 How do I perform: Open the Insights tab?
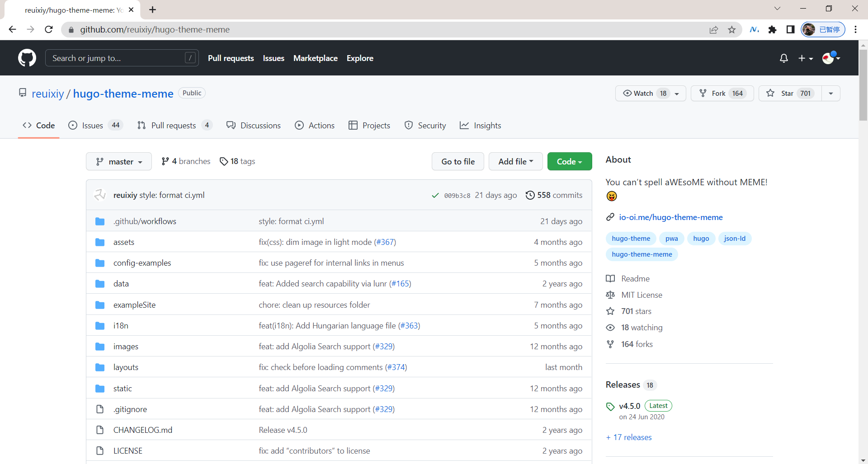tap(481, 126)
